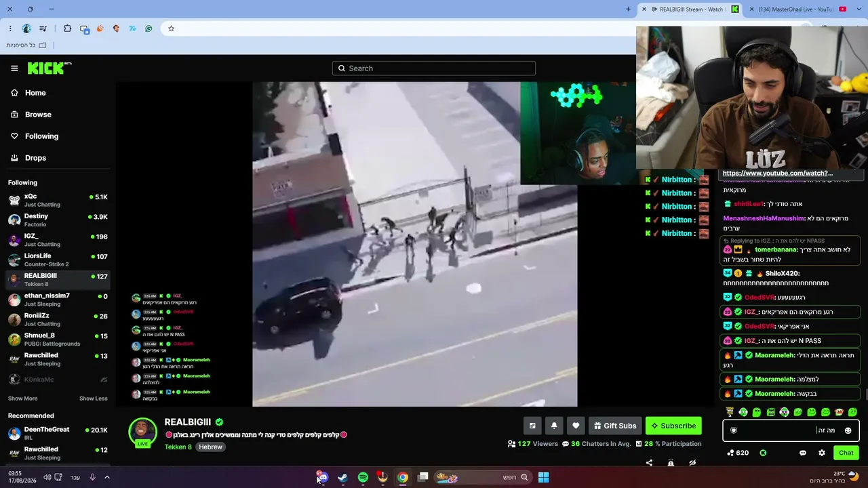Click the YouTube watch link in chat
This screenshot has width=868, height=488.
(777, 174)
